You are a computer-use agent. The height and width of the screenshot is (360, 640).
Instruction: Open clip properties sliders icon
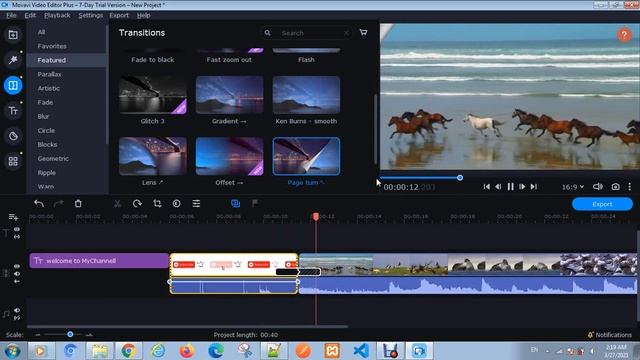tap(196, 203)
